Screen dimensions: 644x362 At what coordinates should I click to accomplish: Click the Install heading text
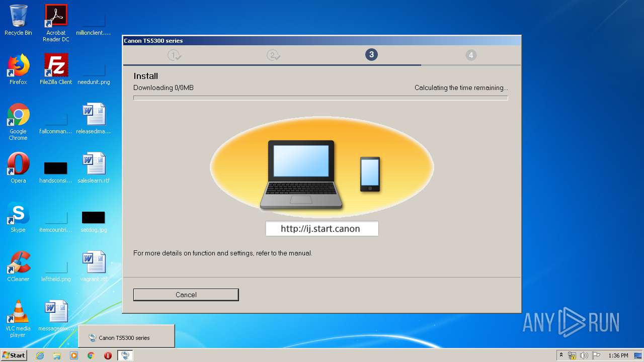(146, 76)
